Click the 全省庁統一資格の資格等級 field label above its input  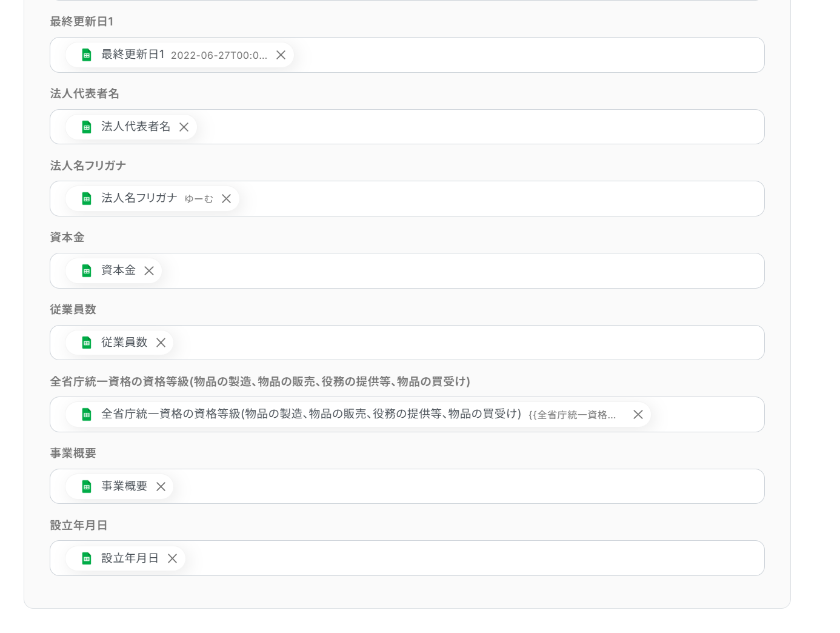coord(261,382)
